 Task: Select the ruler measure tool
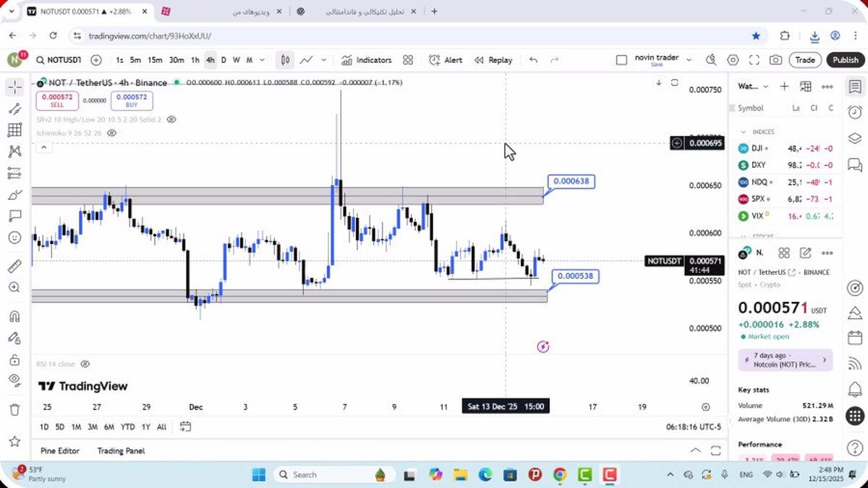tap(14, 266)
